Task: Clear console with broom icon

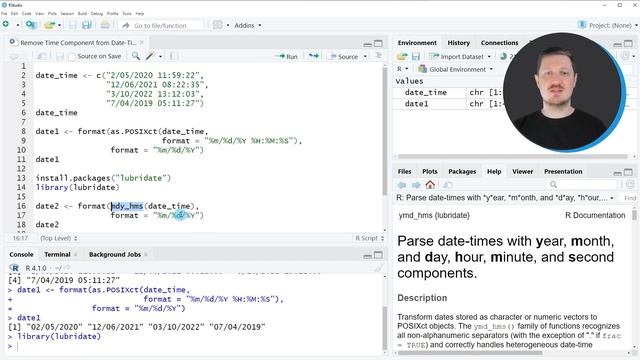Action: coord(379,268)
